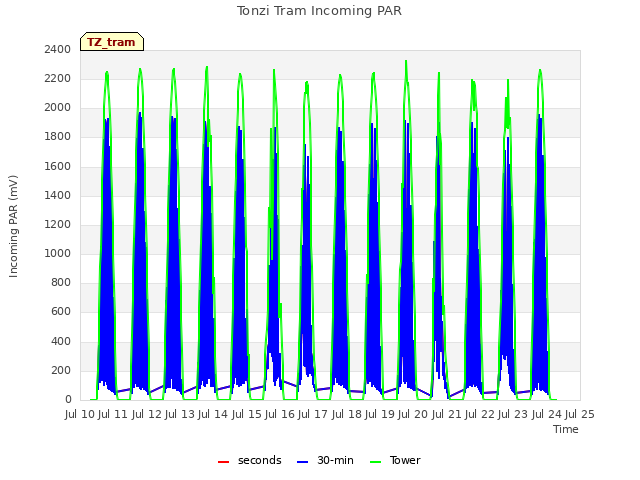Click the Jul 17 x-axis label
The height and width of the screenshot is (480, 640).
(x=313, y=415)
